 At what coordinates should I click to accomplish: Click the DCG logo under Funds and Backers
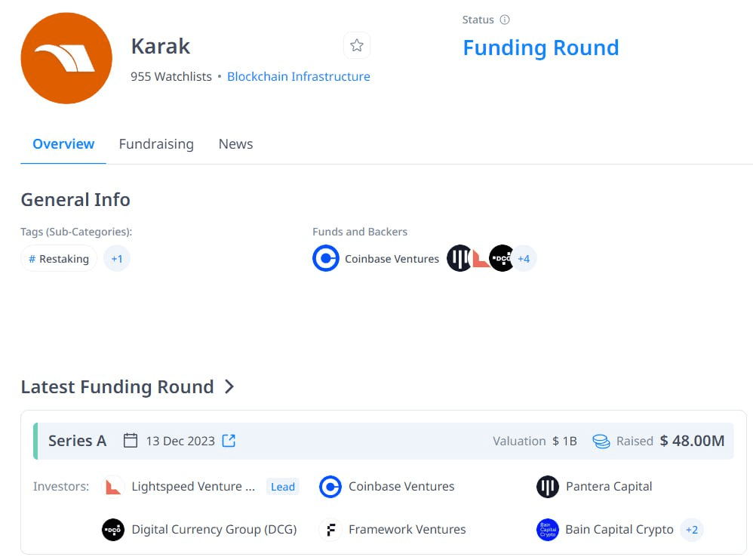click(x=501, y=258)
